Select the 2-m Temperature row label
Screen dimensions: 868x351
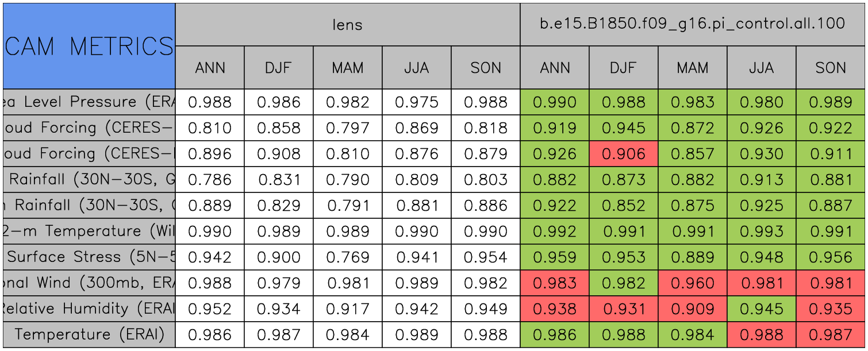pos(89,232)
